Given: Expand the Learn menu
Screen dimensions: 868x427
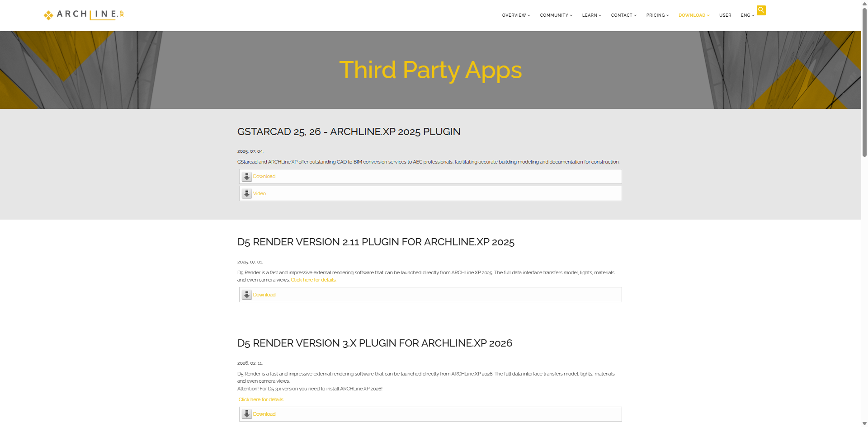Looking at the screenshot, I should tap(591, 15).
